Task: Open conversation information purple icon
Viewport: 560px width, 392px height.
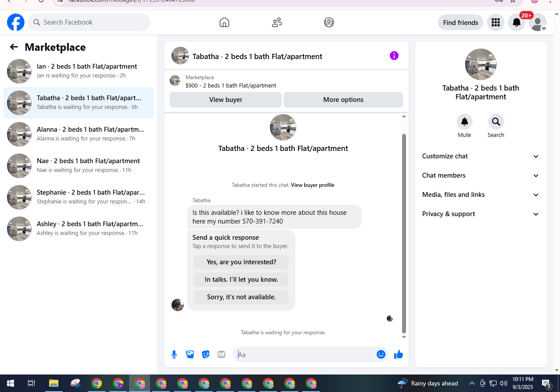Action: point(394,56)
